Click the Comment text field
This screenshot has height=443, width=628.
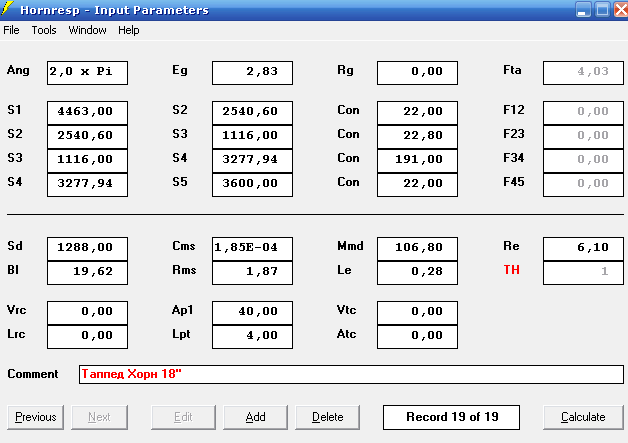351,374
